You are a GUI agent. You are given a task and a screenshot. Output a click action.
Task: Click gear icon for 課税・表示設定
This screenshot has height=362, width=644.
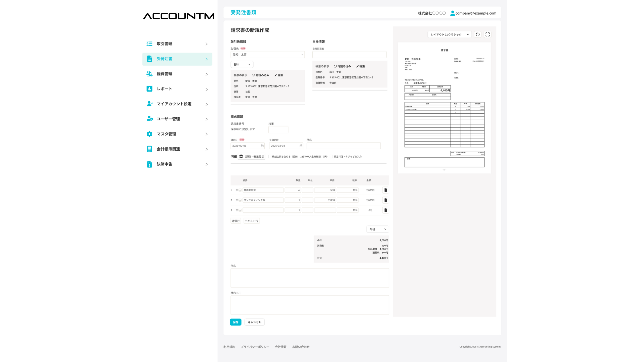[241, 156]
